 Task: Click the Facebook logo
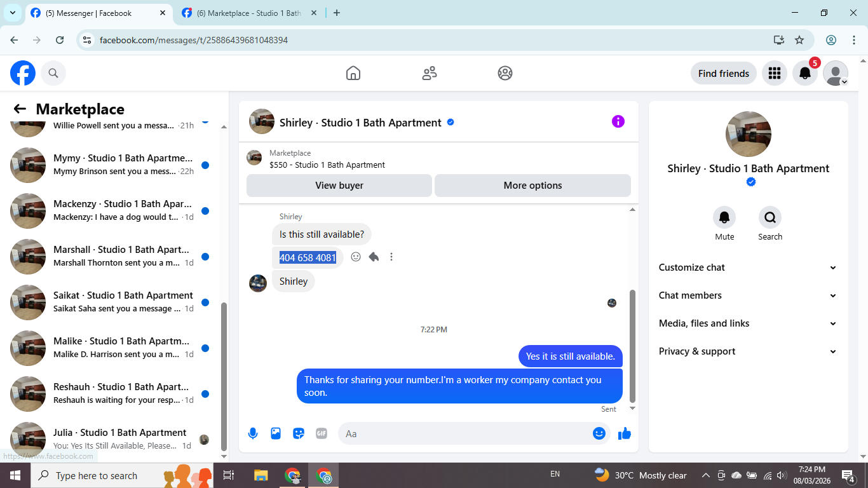pyautogui.click(x=23, y=73)
